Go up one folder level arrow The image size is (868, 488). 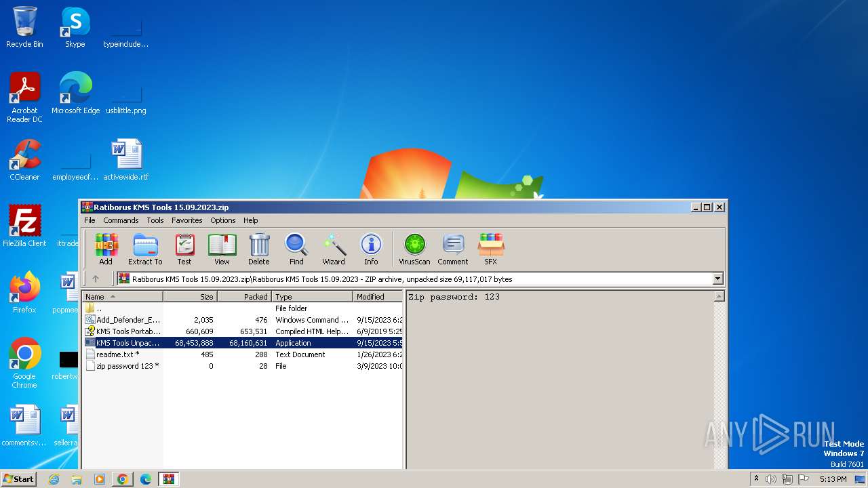coord(96,279)
